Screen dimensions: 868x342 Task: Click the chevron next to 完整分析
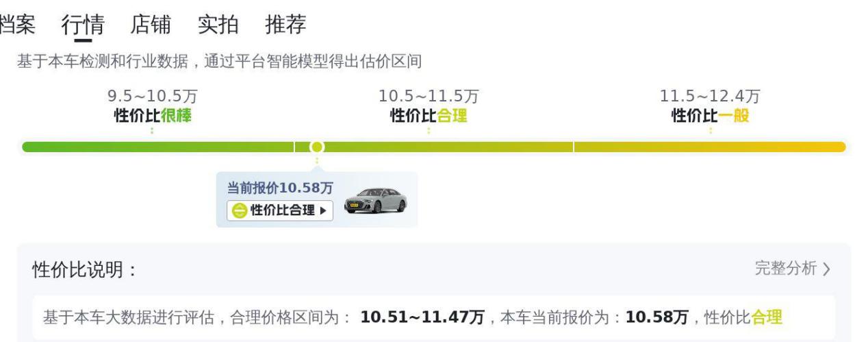(827, 269)
